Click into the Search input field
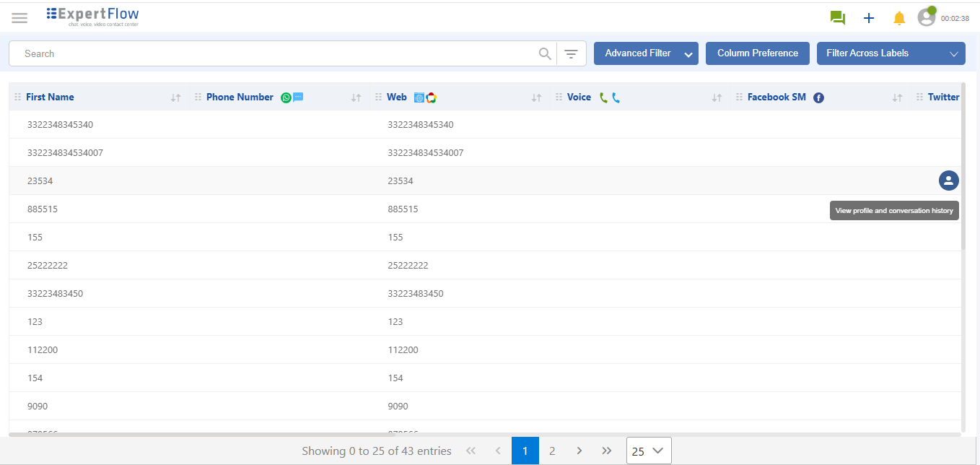The height and width of the screenshot is (465, 980). [x=274, y=53]
